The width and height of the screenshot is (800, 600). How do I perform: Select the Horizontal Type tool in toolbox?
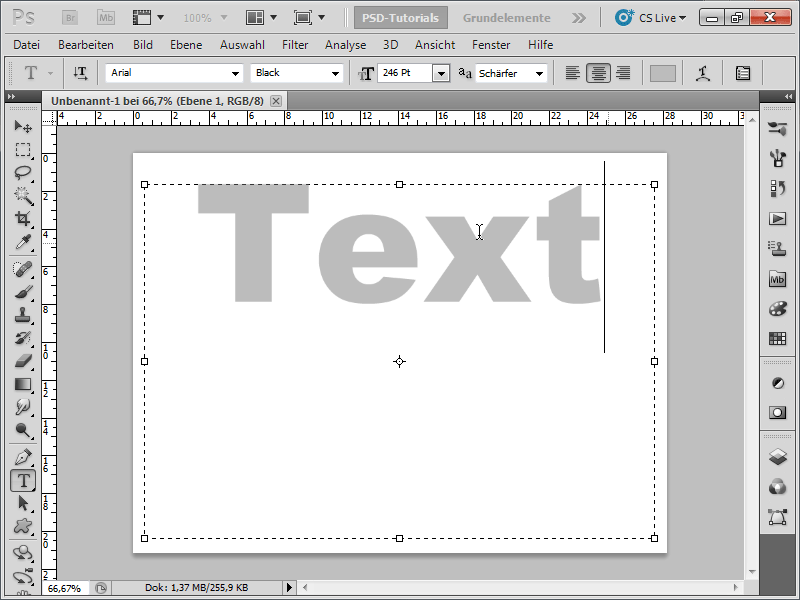tap(23, 481)
